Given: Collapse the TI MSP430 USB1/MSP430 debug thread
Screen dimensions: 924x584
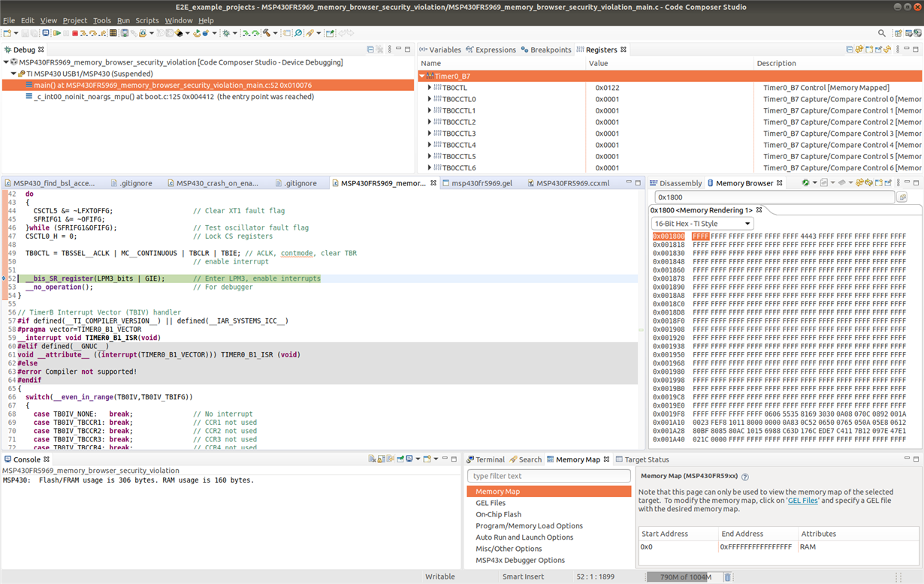Looking at the screenshot, I should click(14, 74).
